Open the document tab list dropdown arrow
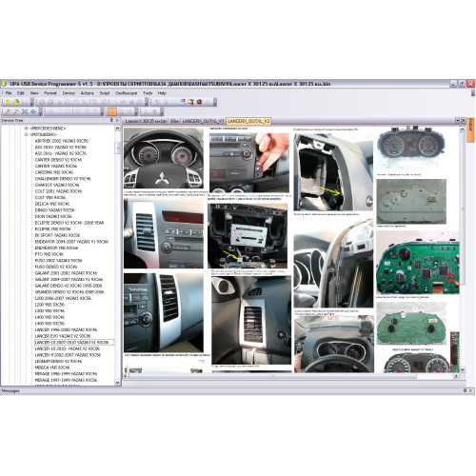The image size is (476, 476). [457, 120]
